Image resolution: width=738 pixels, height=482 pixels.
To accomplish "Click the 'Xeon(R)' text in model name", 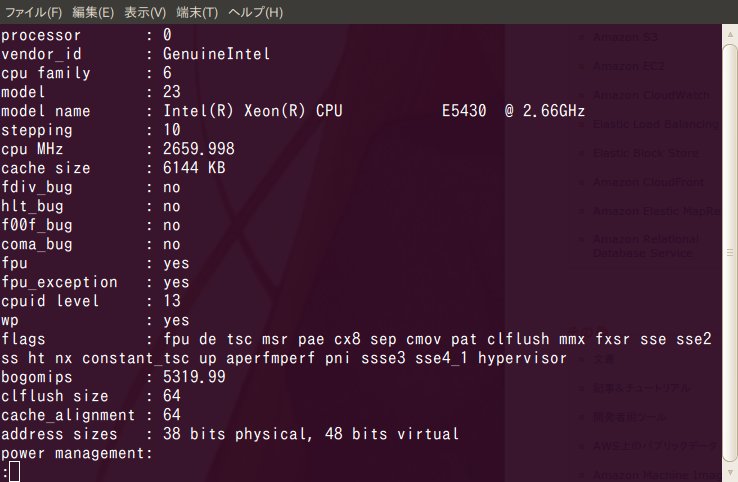I will point(275,111).
